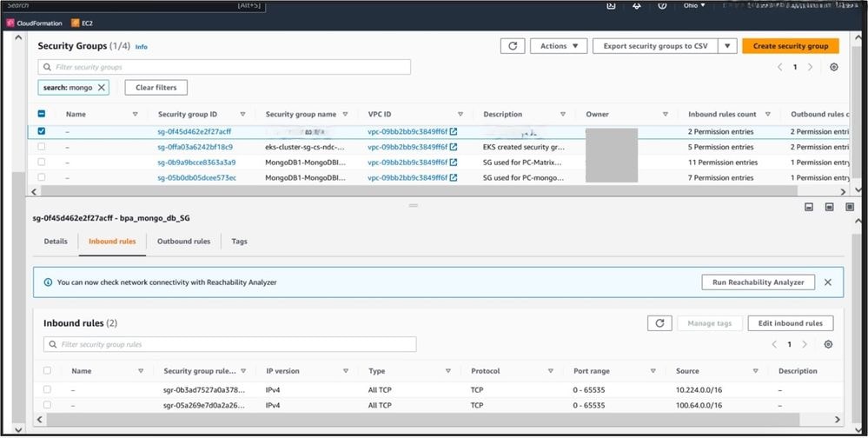The height and width of the screenshot is (438, 868).
Task: Open the sg-0f45d462e2f27acff security group link
Action: 195,132
